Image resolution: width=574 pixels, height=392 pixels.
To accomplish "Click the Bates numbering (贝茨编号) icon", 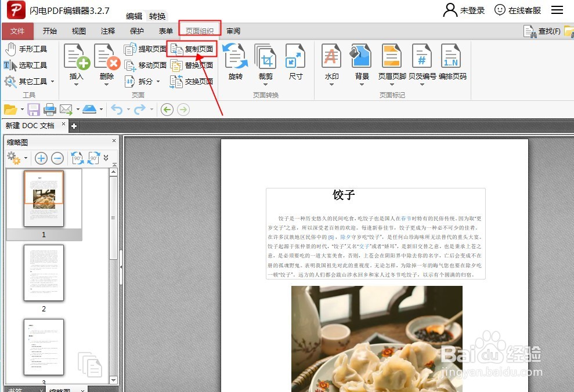I will 422,56.
